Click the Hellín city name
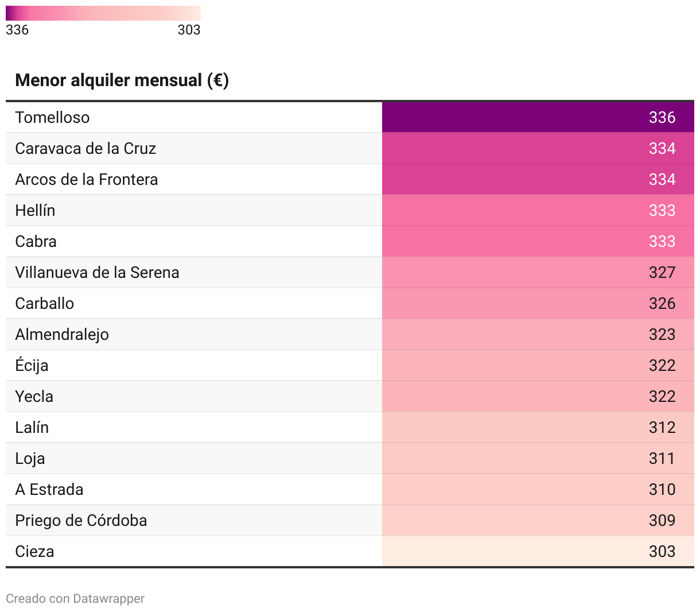The image size is (700, 612). tap(35, 210)
